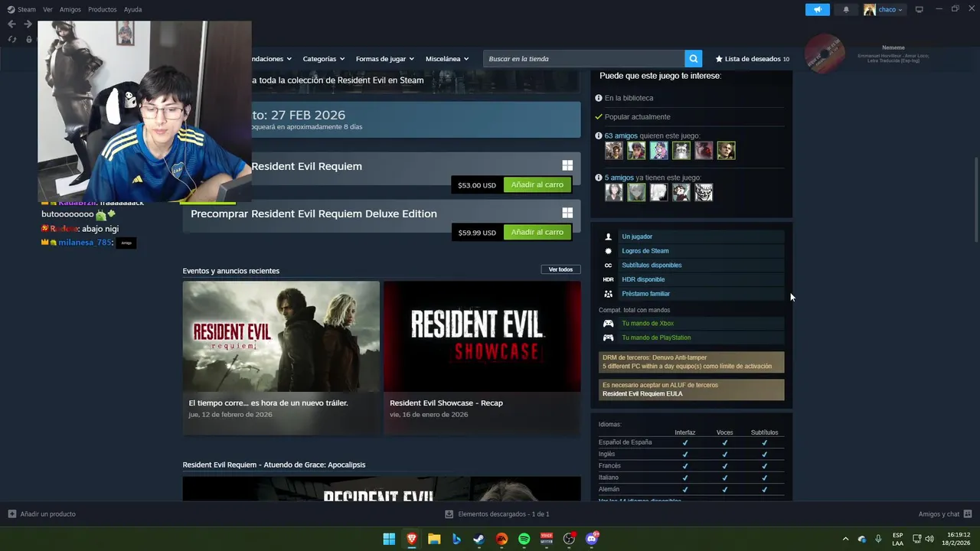Screen dimensions: 980x551
Task: Open Brave browser from taskbar
Action: 412,539
